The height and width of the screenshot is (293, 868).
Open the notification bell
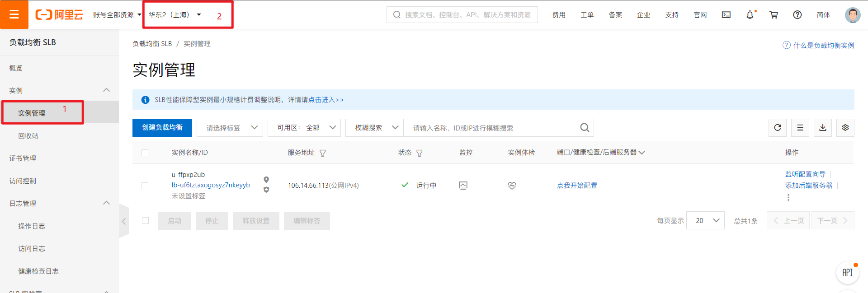point(750,15)
